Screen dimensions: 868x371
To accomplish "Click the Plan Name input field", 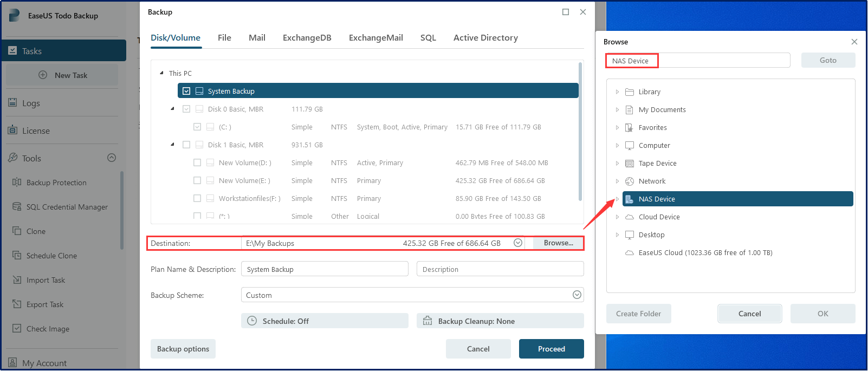I will pos(325,269).
